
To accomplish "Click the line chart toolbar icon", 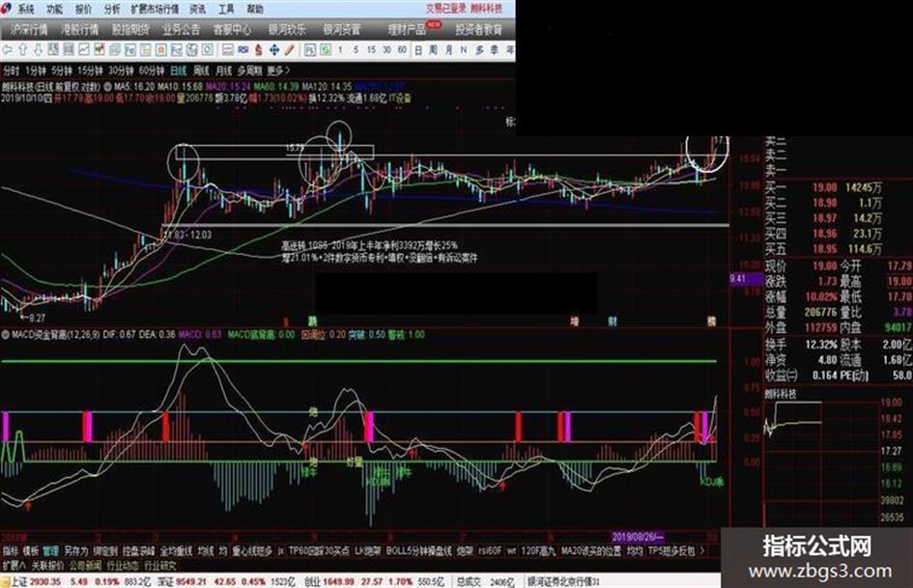I will [x=84, y=50].
